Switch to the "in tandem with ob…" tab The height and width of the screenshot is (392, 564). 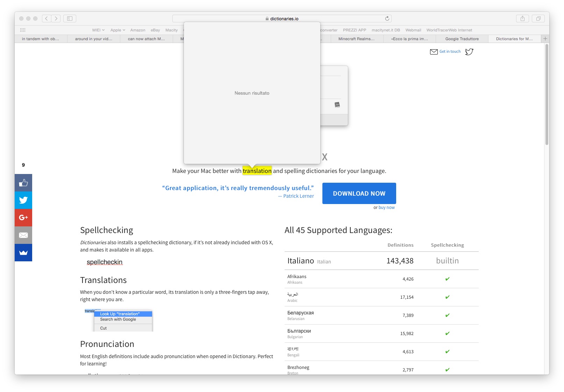click(41, 39)
